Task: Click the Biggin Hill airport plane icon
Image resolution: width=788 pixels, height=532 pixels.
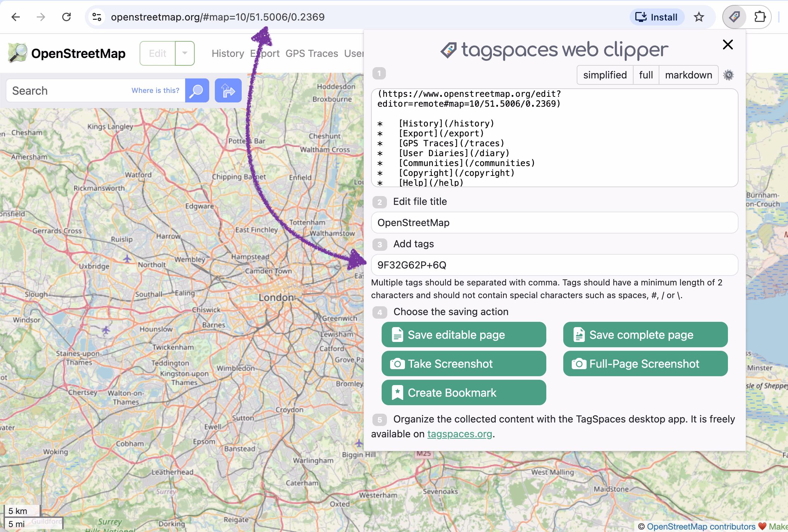Action: pyautogui.click(x=359, y=443)
